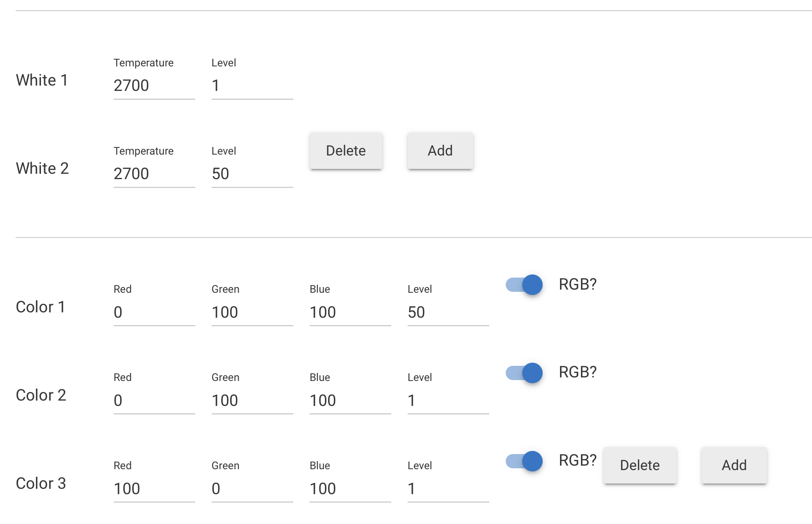Edit Color 2 Red field
Screen dimensions: 812x524
point(154,401)
